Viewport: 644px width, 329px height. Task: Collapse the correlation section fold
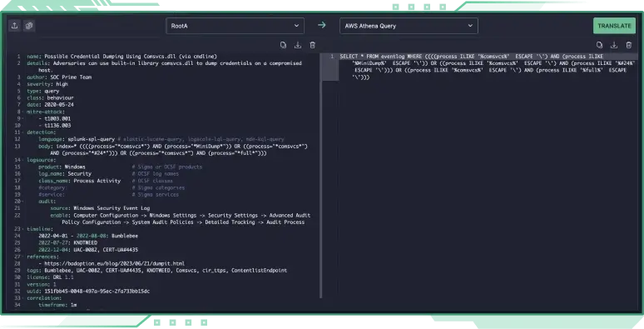point(23,298)
